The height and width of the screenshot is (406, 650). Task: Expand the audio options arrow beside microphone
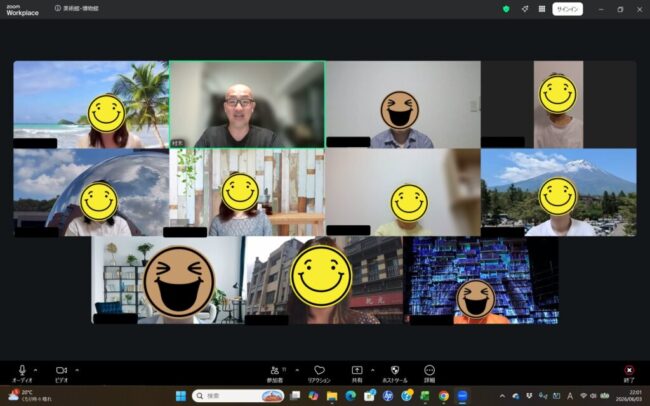[x=35, y=370]
